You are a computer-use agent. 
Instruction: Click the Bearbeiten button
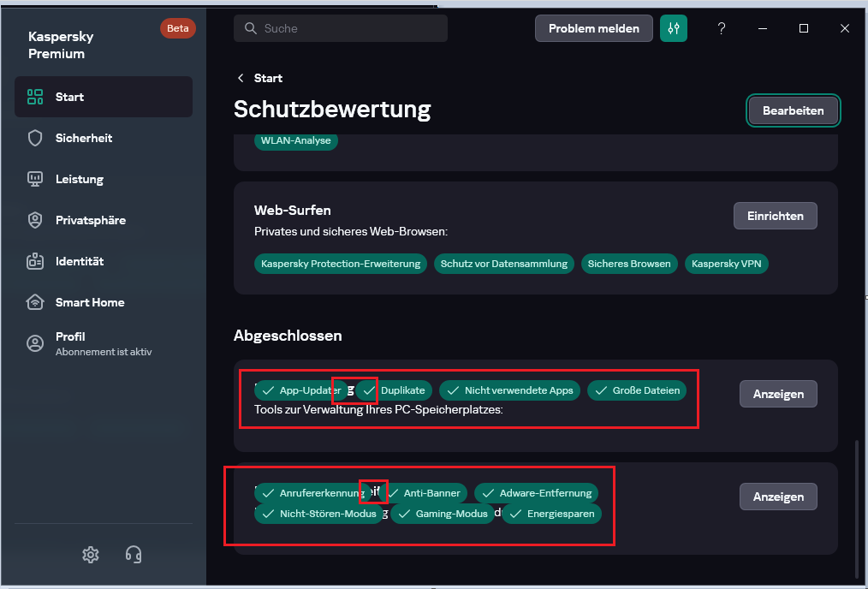(793, 110)
